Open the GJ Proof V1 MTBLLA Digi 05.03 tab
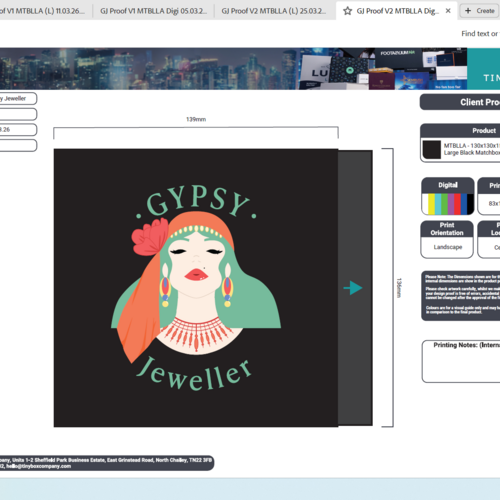The width and height of the screenshot is (500, 500). pyautogui.click(x=153, y=11)
